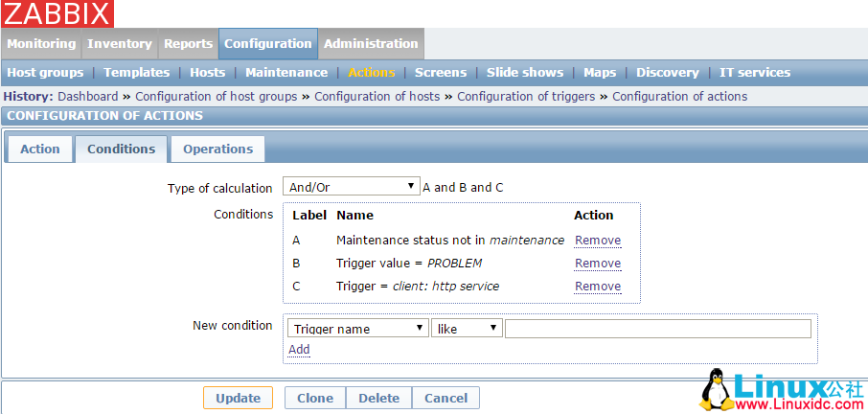
Task: Go to Inventory in the top menu
Action: (120, 44)
